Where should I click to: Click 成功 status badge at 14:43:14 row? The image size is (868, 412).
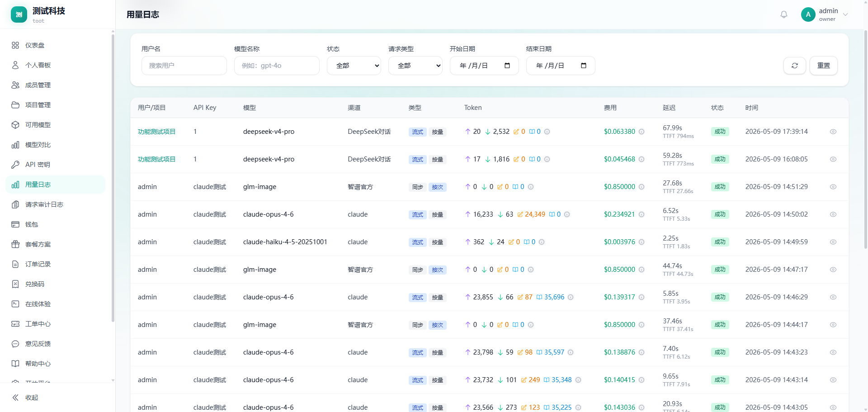[720, 380]
